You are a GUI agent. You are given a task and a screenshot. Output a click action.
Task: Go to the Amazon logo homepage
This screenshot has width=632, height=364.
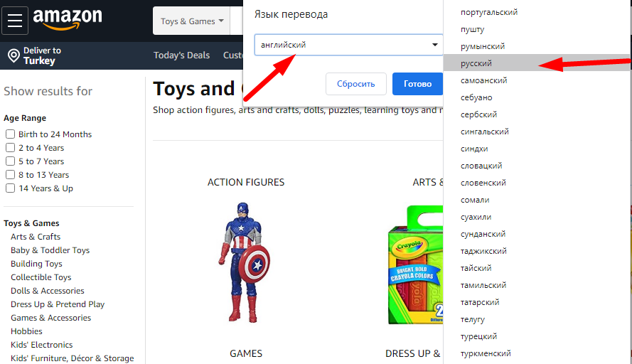pyautogui.click(x=68, y=19)
